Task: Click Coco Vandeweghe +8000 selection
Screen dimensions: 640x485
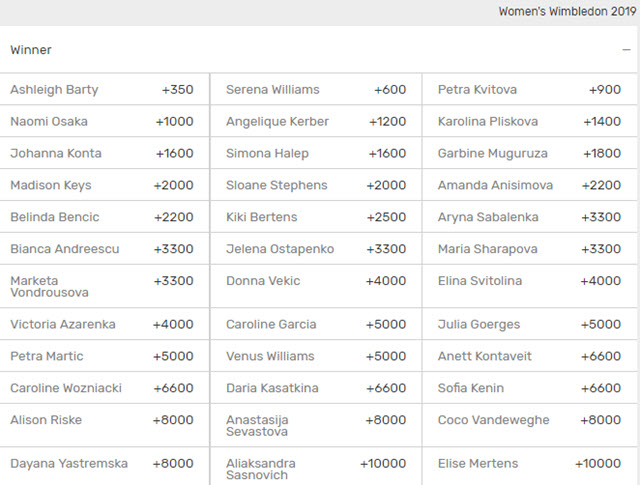Action: tap(529, 421)
